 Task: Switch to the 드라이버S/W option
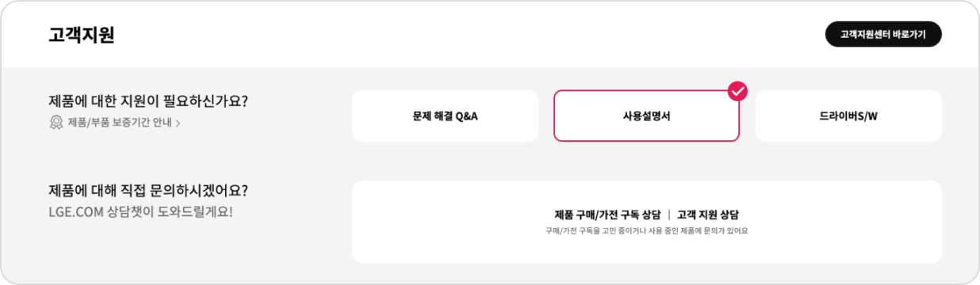click(848, 116)
